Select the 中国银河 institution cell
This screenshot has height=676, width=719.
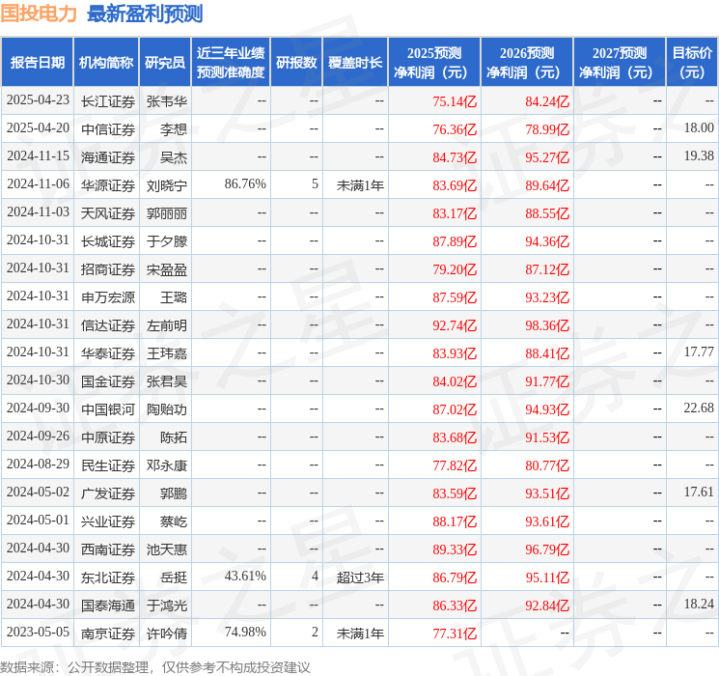[x=108, y=409]
